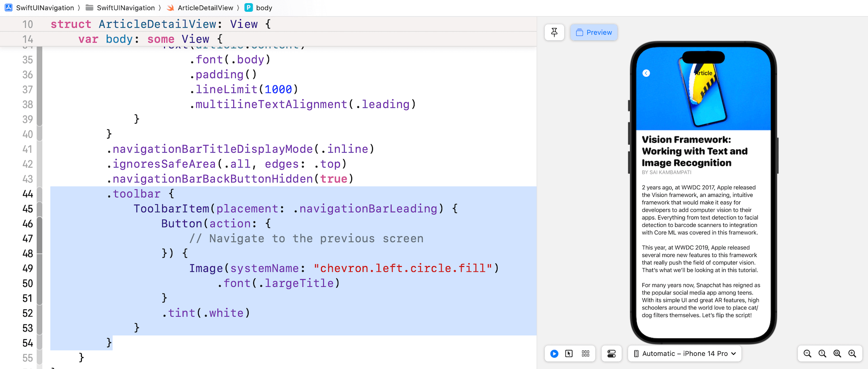Screen dimensions: 868x369
Task: Tap the back chevron in phone preview
Action: [x=646, y=73]
